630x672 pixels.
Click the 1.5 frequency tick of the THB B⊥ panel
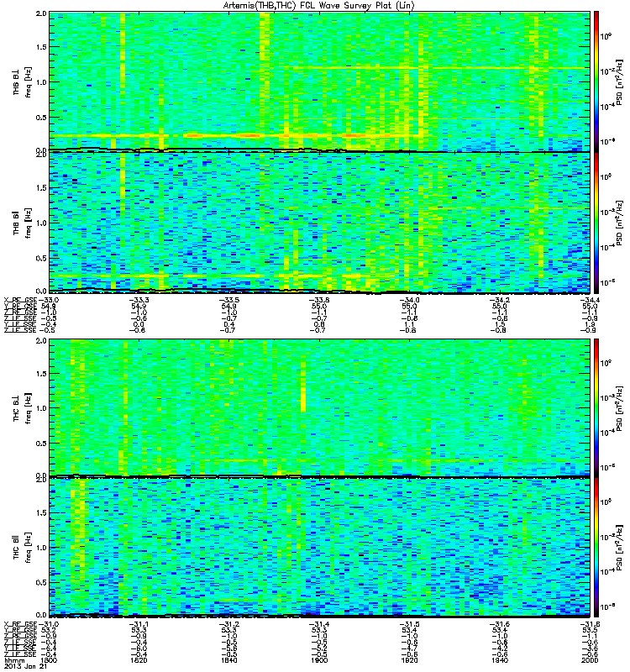41,47
